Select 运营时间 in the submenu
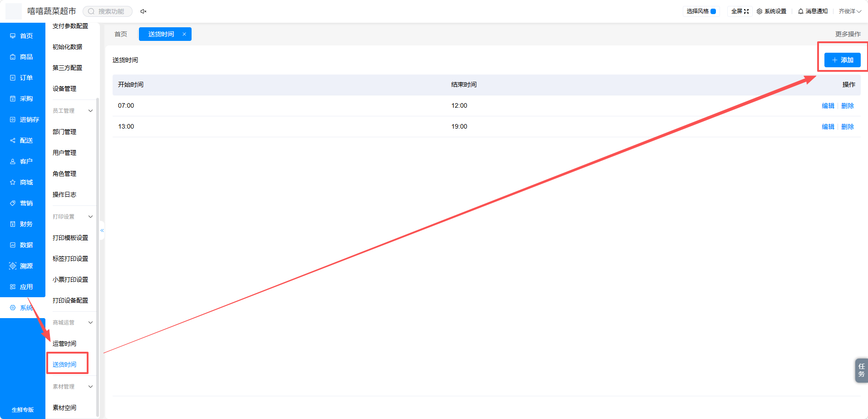868x419 pixels. click(x=64, y=344)
